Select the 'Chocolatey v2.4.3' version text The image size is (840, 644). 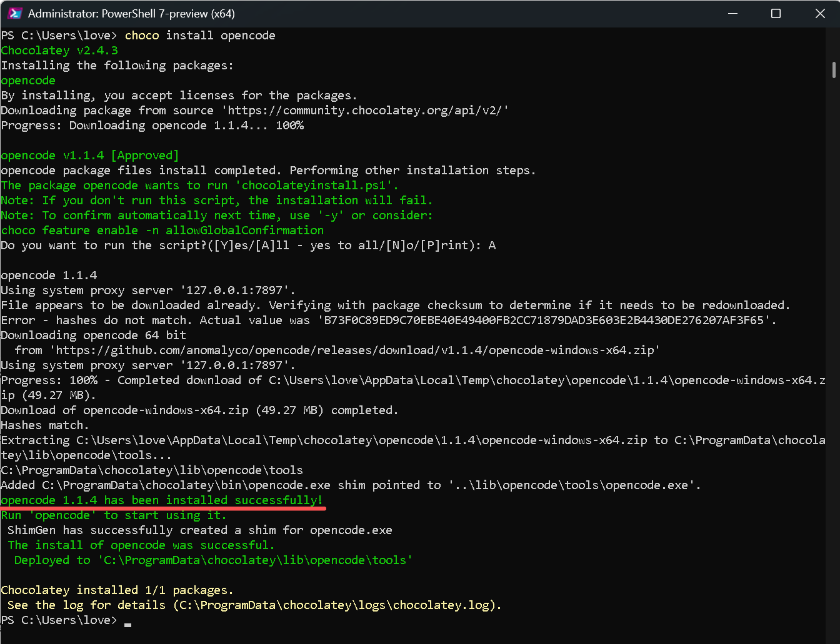pyautogui.click(x=59, y=50)
